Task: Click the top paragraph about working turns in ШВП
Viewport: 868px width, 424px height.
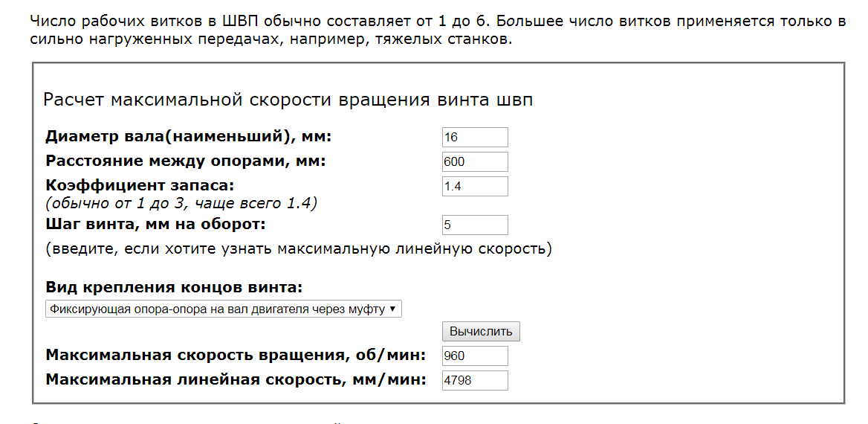Action: [x=437, y=30]
